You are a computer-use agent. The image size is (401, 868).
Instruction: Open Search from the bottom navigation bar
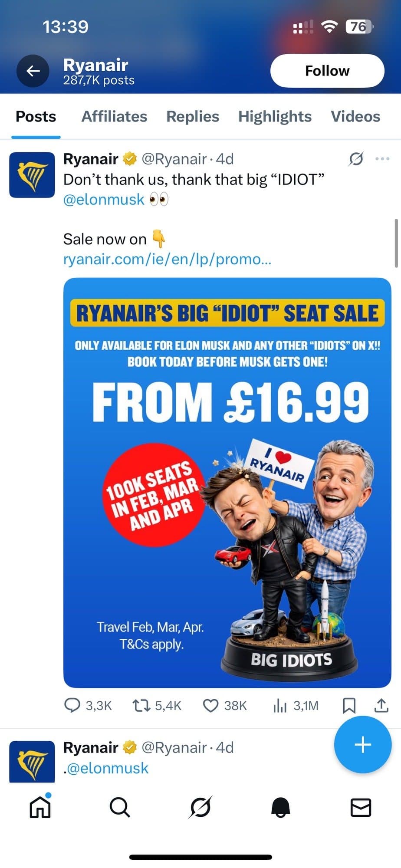[x=120, y=808]
